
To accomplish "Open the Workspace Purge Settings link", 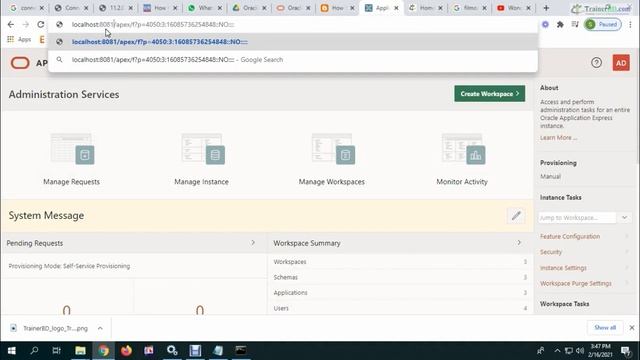I will click(576, 283).
